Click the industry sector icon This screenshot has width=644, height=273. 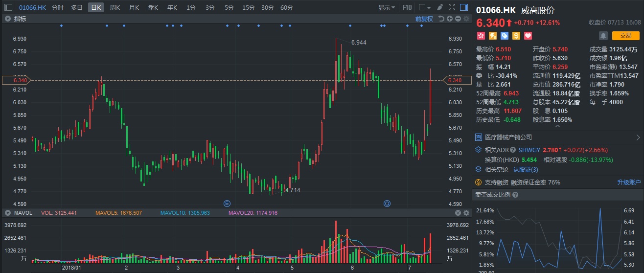(x=479, y=137)
